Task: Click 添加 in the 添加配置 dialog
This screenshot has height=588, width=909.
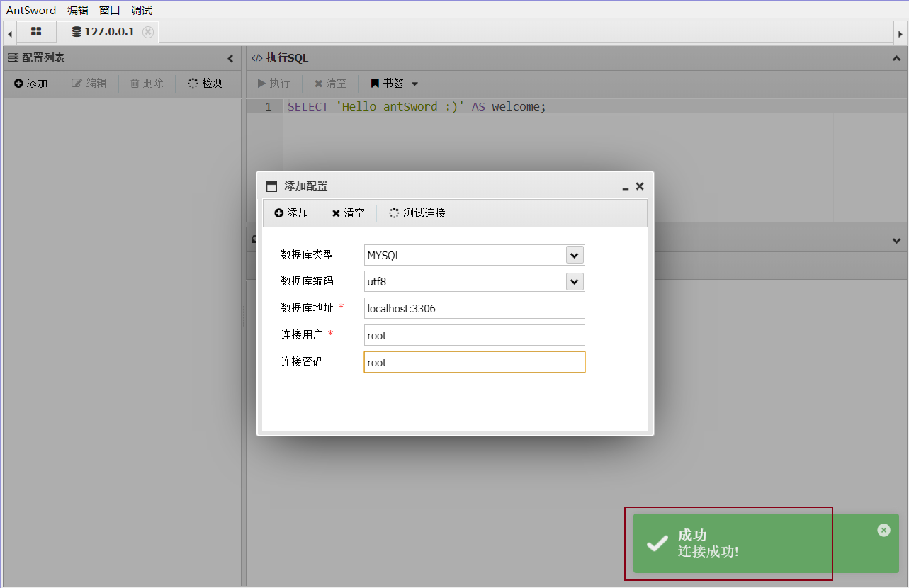Action: pyautogui.click(x=291, y=213)
